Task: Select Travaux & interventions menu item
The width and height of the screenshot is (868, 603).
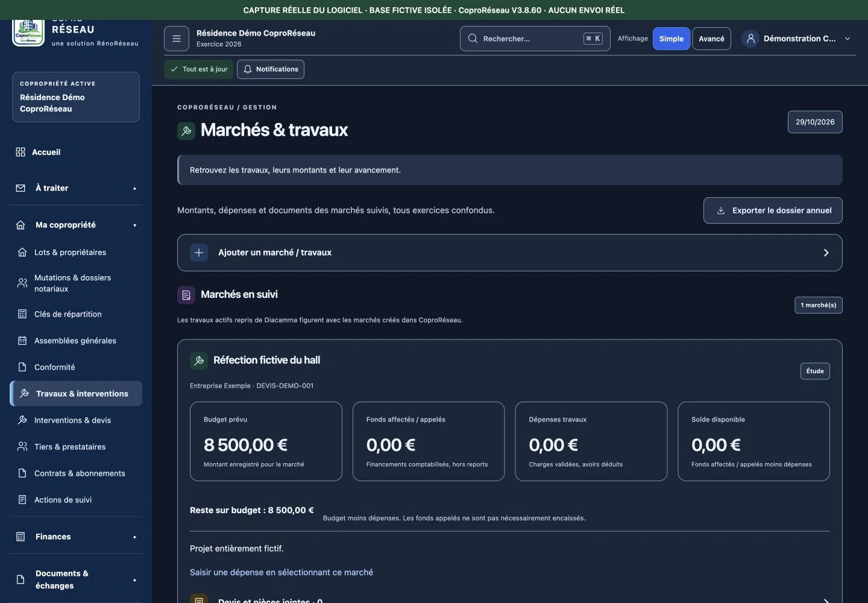Action: (76, 394)
